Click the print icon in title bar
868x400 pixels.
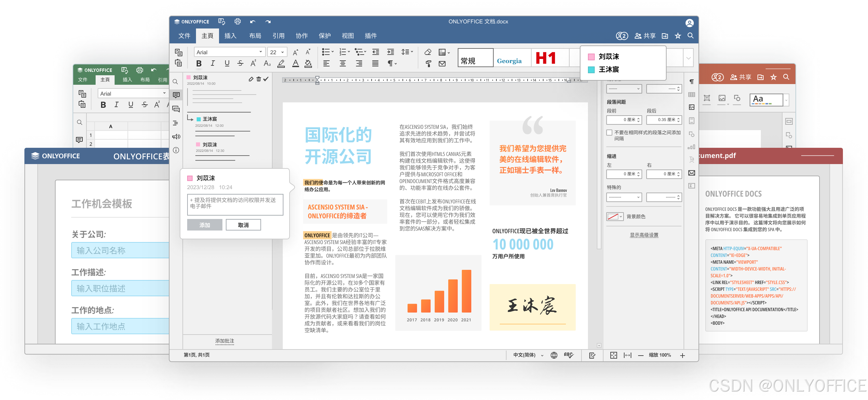(238, 21)
